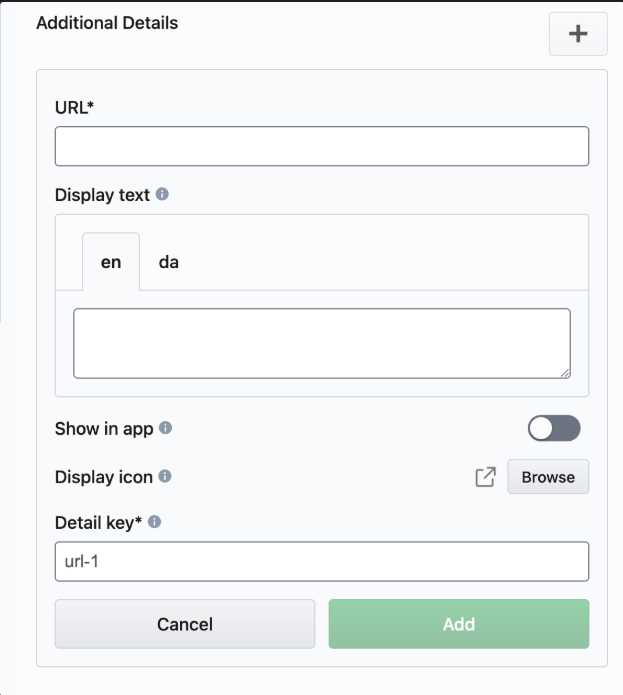Viewport: 623px width, 695px height.
Task: Switch to the da language tab
Action: pos(169,262)
